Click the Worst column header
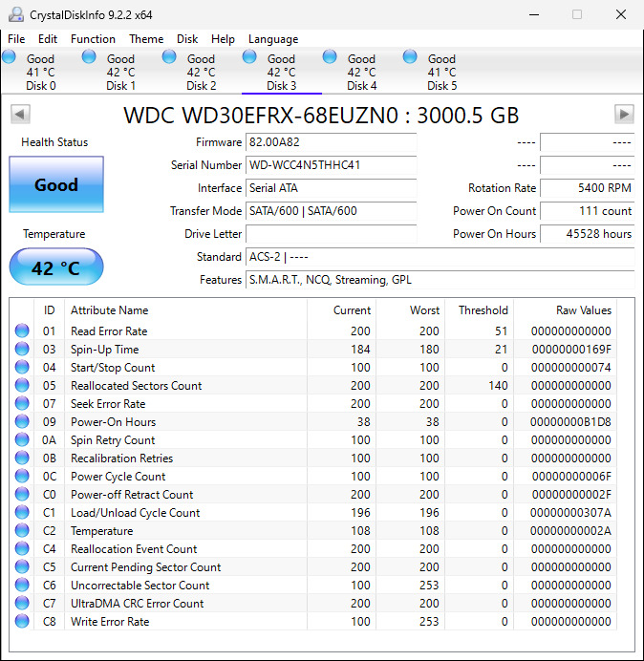Viewport: 644px width, 661px height. pyautogui.click(x=410, y=310)
